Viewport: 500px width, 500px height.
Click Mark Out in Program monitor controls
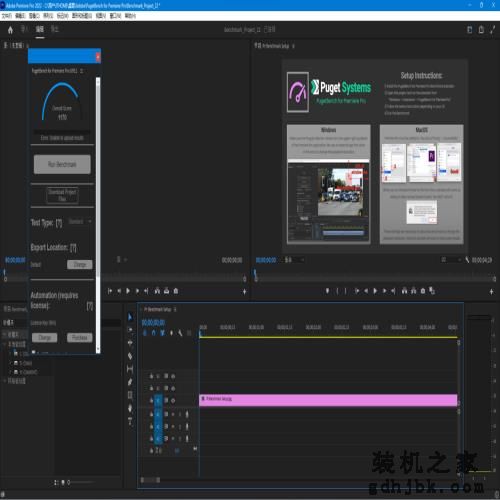coord(346,291)
